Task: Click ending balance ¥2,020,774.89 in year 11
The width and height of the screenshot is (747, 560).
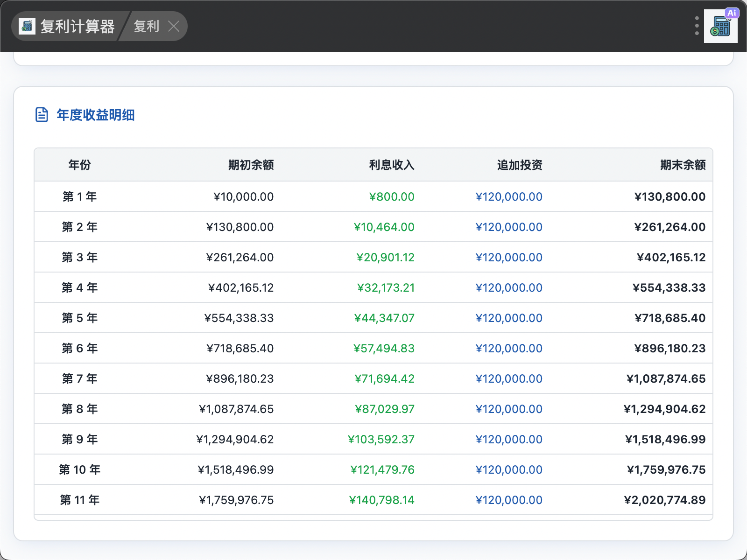Action: 664,500
